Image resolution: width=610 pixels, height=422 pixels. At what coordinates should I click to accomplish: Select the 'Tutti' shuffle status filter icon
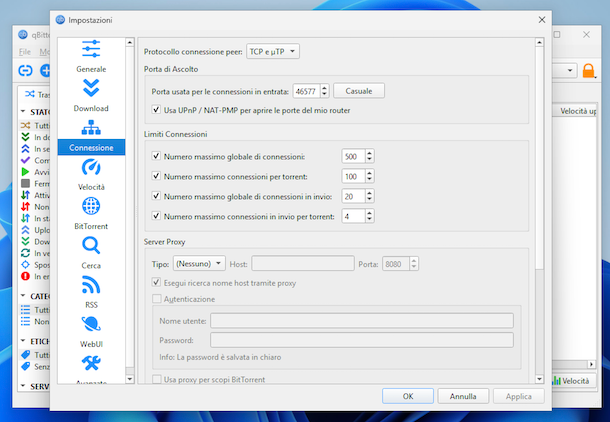point(25,126)
